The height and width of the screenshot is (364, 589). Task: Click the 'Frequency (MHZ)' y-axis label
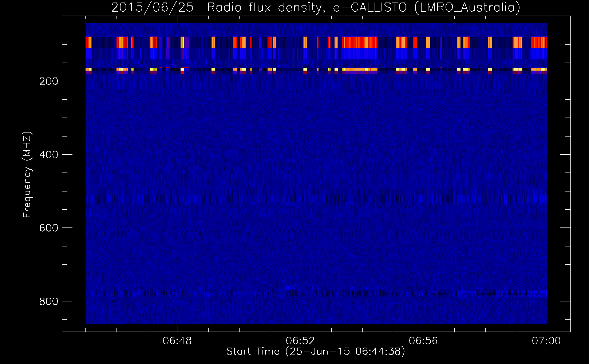click(27, 174)
